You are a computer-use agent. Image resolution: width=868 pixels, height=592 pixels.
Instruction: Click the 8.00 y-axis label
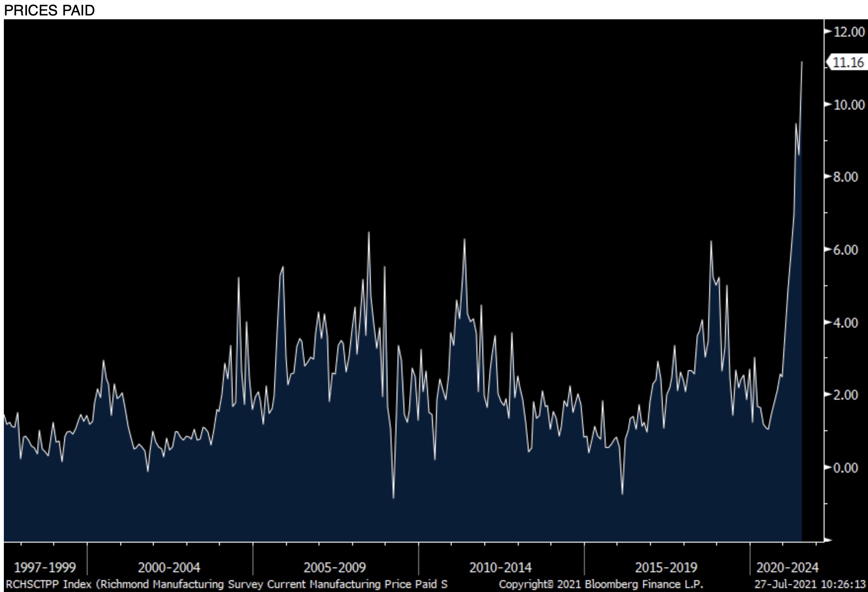(x=845, y=177)
